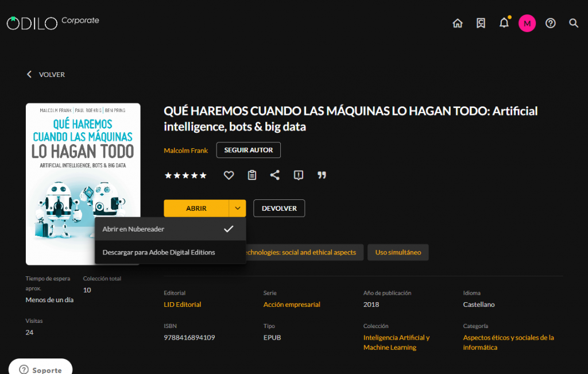Select the Uso simultáneo tag

click(x=398, y=252)
